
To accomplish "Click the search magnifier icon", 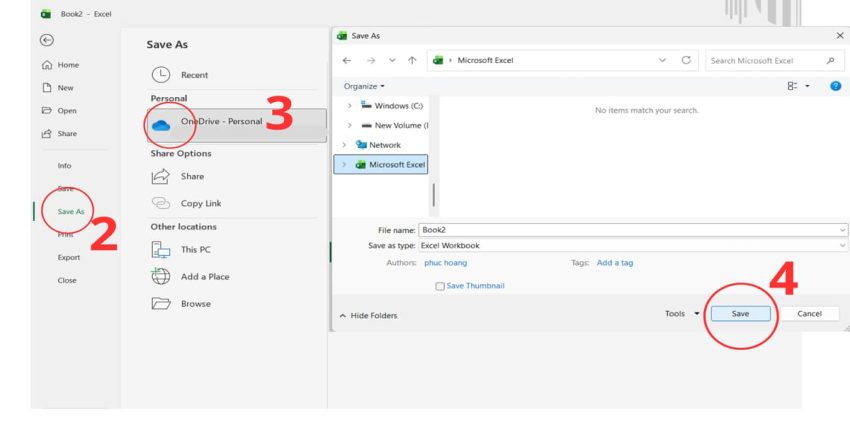I will (830, 61).
